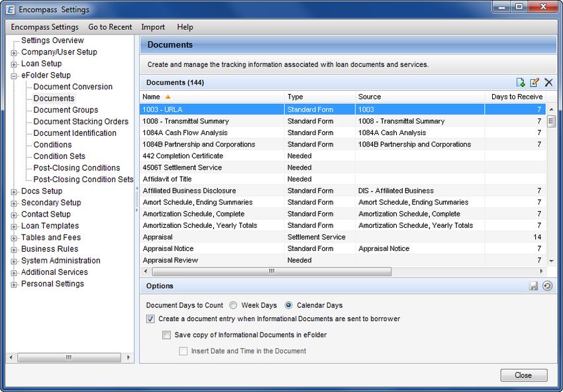Select the Affiliated Business Disclosure row

click(x=343, y=191)
